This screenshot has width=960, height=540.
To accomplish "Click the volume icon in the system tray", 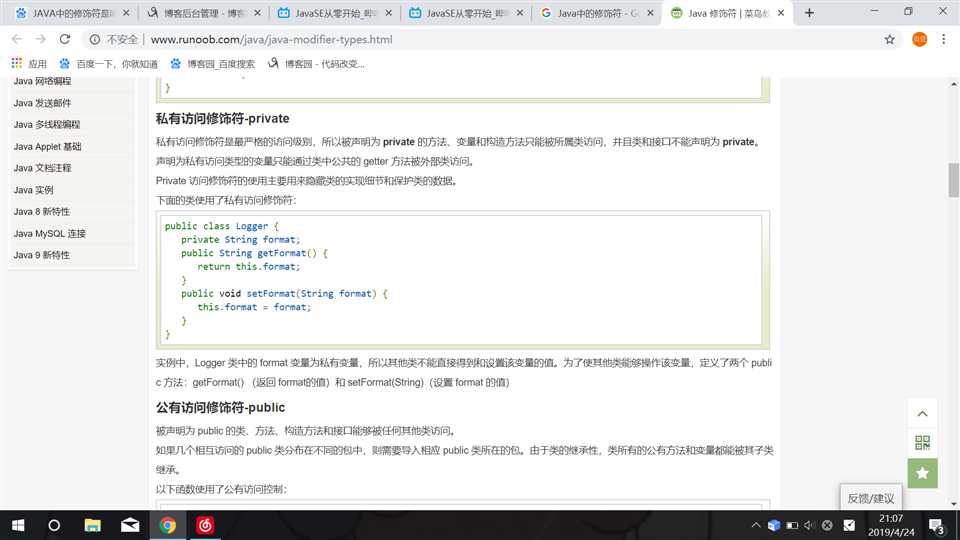I will [809, 525].
